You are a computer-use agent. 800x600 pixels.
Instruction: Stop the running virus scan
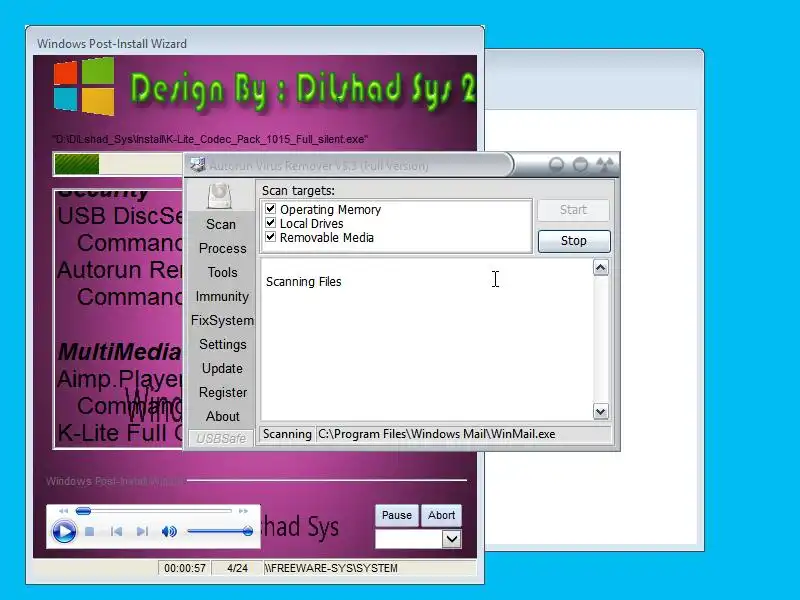coord(574,241)
